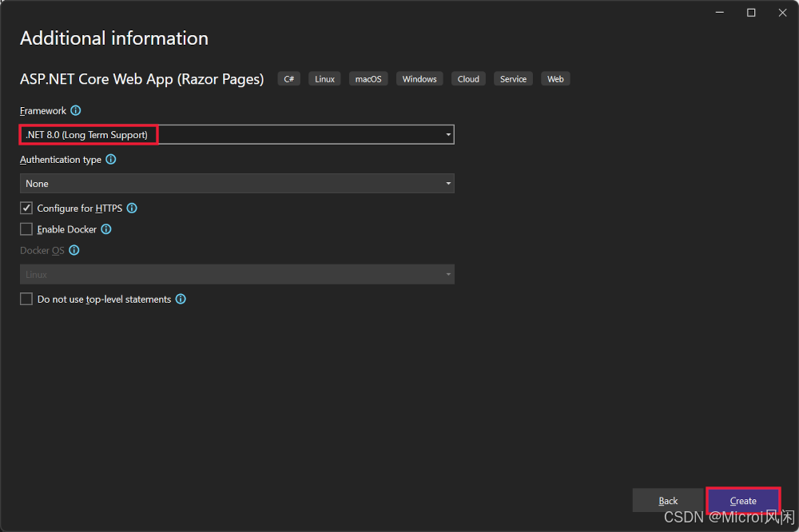This screenshot has height=532, width=799.
Task: Click the Additional information title
Action: click(114, 38)
